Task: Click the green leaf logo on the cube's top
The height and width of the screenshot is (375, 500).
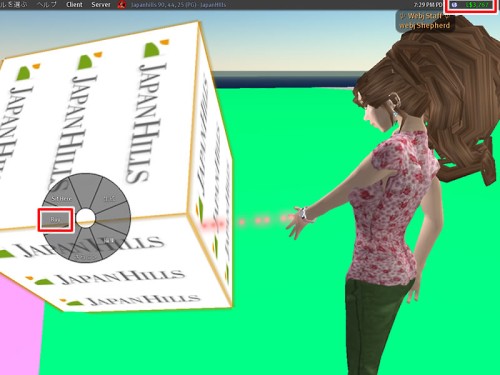Action: tap(150, 50)
